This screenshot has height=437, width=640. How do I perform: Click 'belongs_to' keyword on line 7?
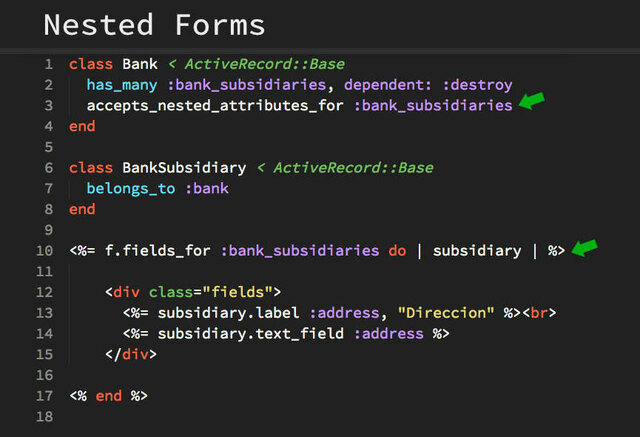(131, 189)
